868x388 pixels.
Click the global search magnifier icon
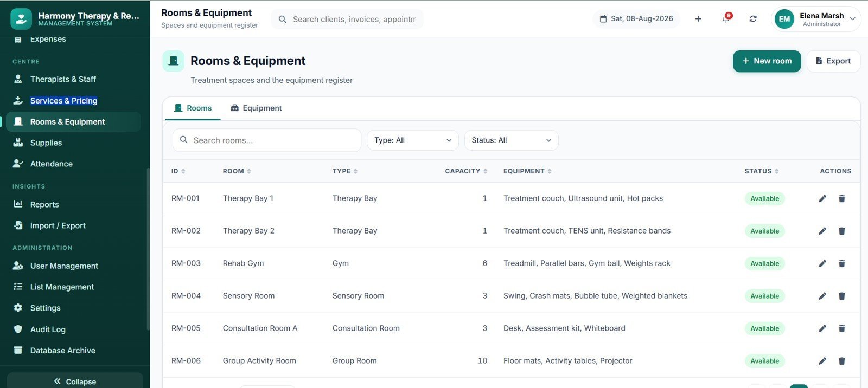282,20
